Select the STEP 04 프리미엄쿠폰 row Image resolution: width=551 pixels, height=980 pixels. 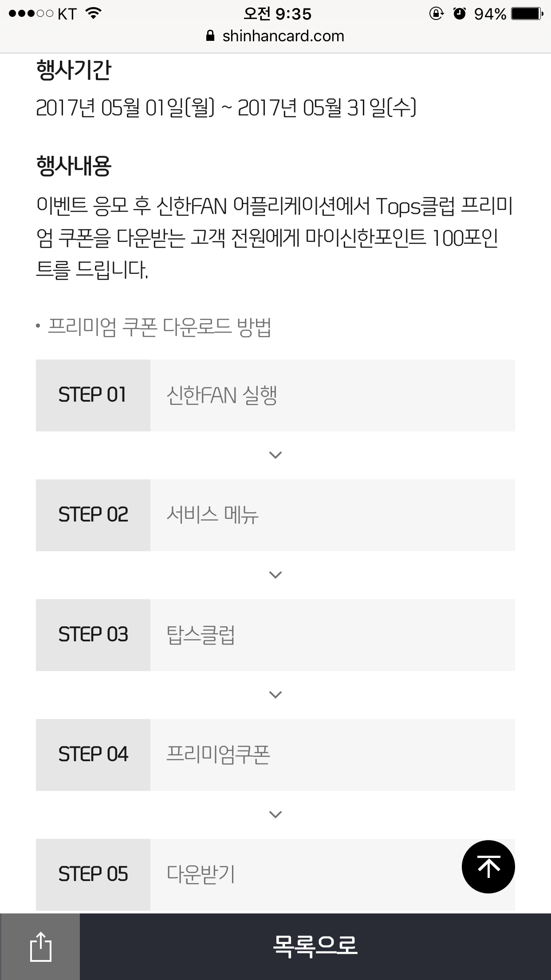tap(275, 755)
